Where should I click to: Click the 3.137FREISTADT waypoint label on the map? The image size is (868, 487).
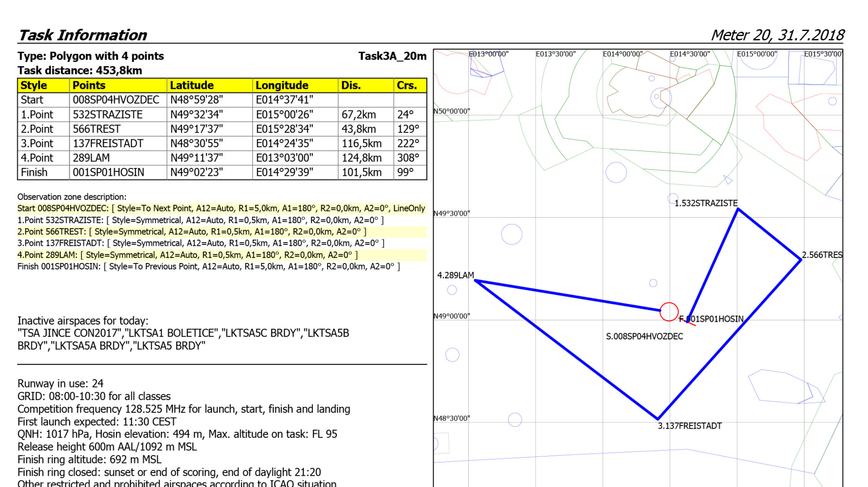pos(689,426)
